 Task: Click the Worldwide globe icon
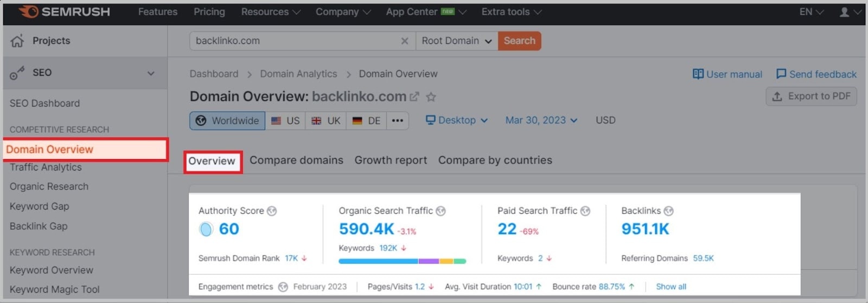[201, 121]
